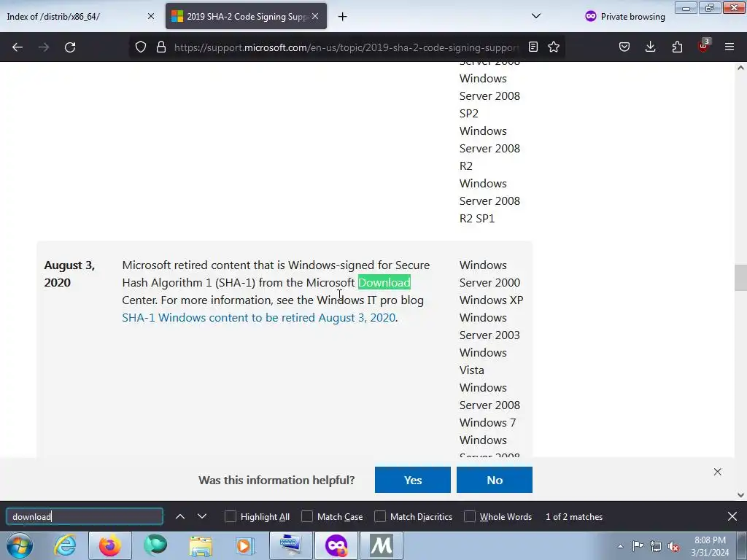Toggle reader view icon
Viewport: 747px width, 560px height.
pos(533,47)
